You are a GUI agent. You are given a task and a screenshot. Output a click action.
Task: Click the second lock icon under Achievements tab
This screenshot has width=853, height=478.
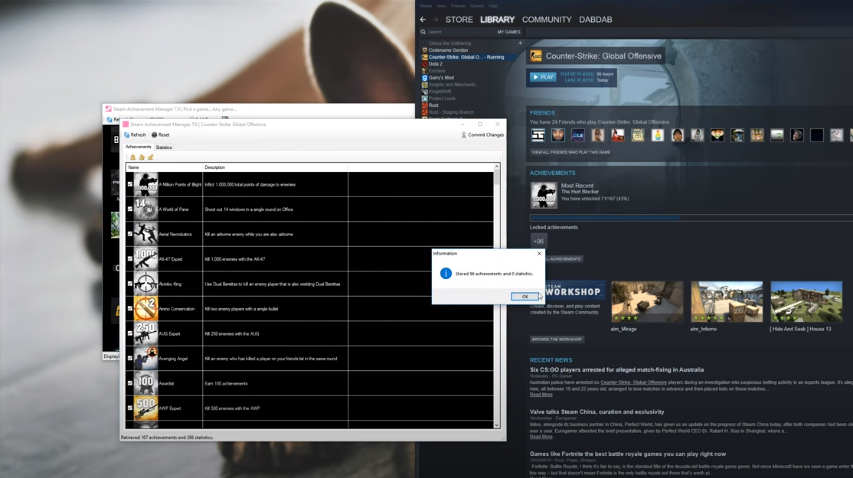pyautogui.click(x=141, y=157)
